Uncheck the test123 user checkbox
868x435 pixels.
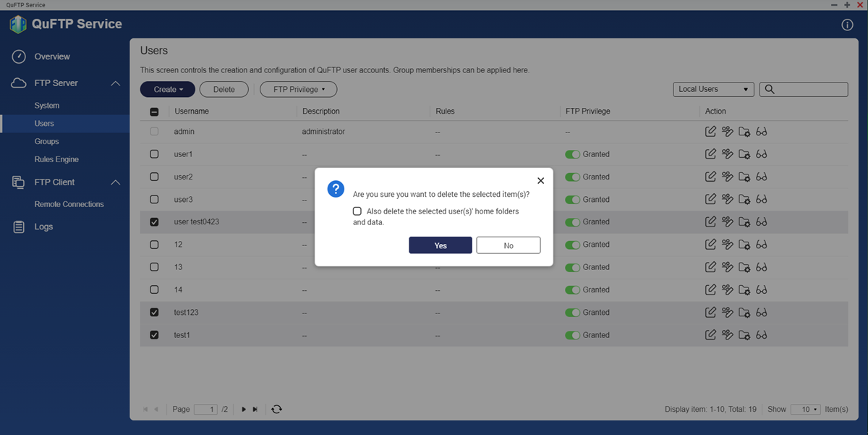click(x=154, y=313)
